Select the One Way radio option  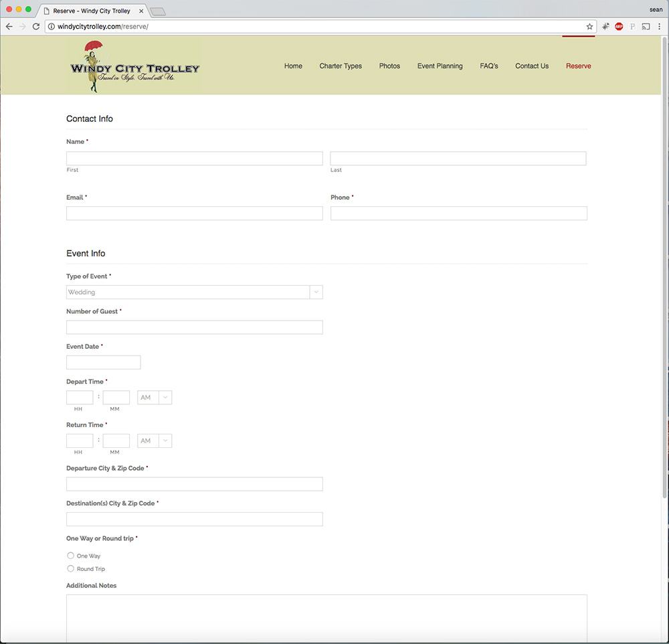click(x=71, y=556)
